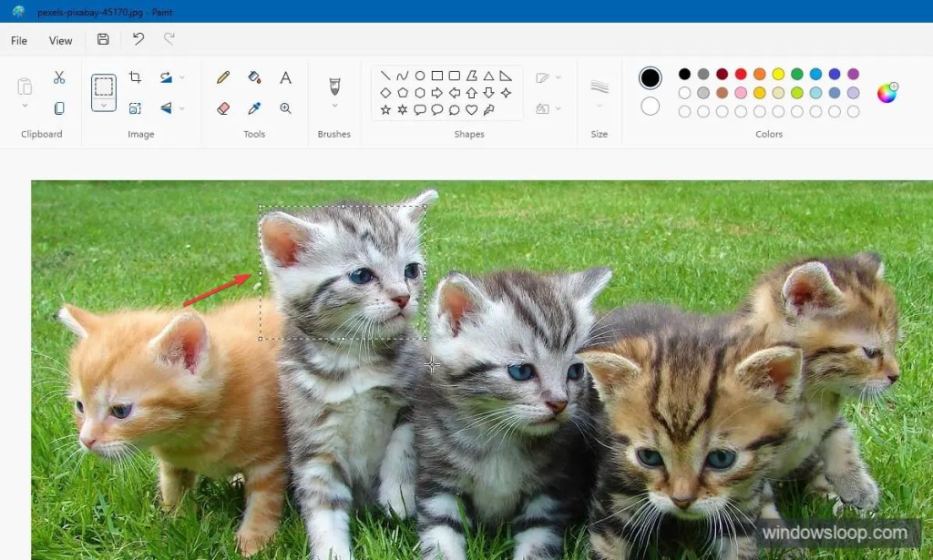
Task: Pick the lime green color swatch
Action: (796, 93)
